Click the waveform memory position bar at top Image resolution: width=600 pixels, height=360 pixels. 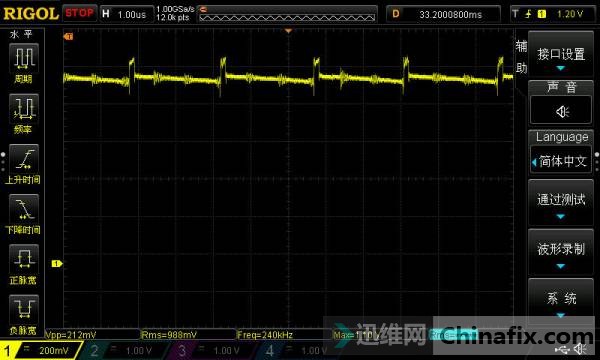(x=287, y=17)
